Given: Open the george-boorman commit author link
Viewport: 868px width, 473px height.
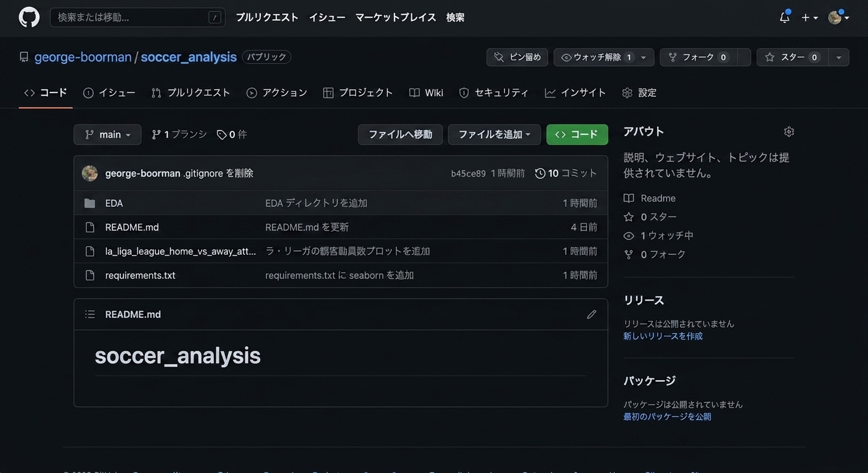Looking at the screenshot, I should tap(143, 173).
